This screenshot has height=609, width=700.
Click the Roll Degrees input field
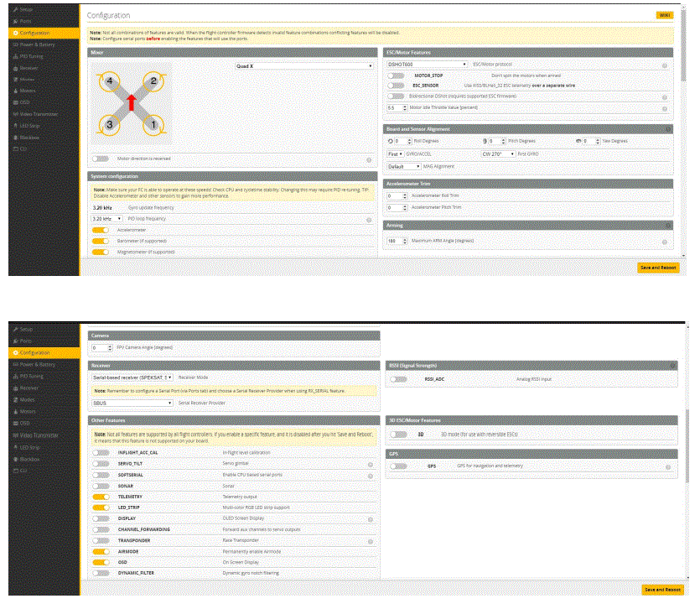(x=402, y=141)
